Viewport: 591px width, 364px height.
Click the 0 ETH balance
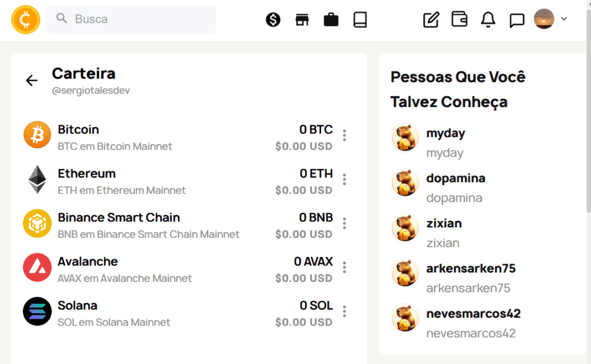point(316,174)
